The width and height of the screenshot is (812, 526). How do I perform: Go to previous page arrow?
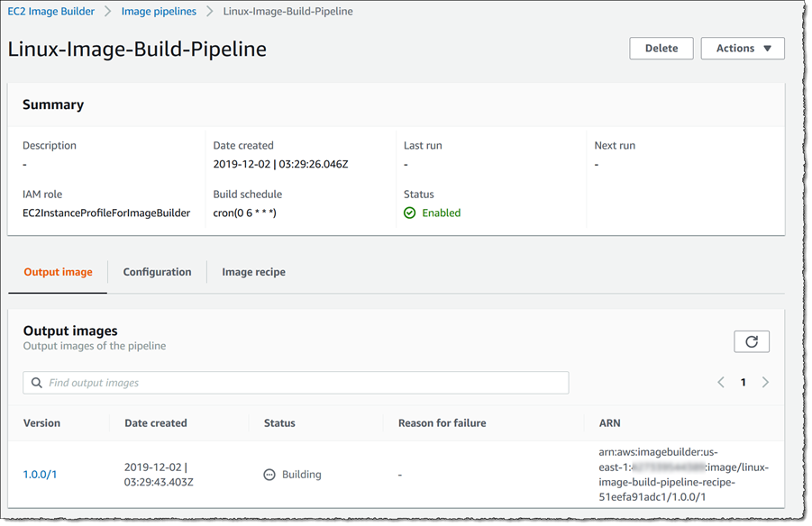(x=721, y=383)
